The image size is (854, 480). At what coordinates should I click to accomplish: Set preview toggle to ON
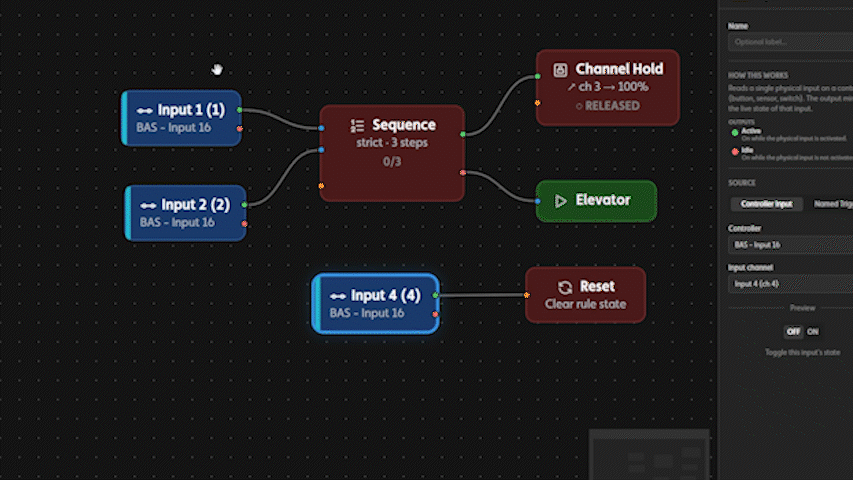[813, 331]
